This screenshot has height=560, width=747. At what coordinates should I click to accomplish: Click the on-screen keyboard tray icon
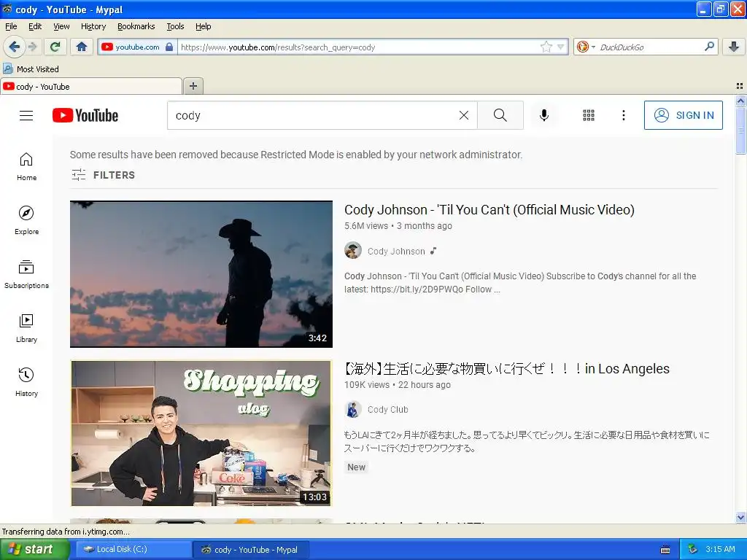pyautogui.click(x=665, y=550)
